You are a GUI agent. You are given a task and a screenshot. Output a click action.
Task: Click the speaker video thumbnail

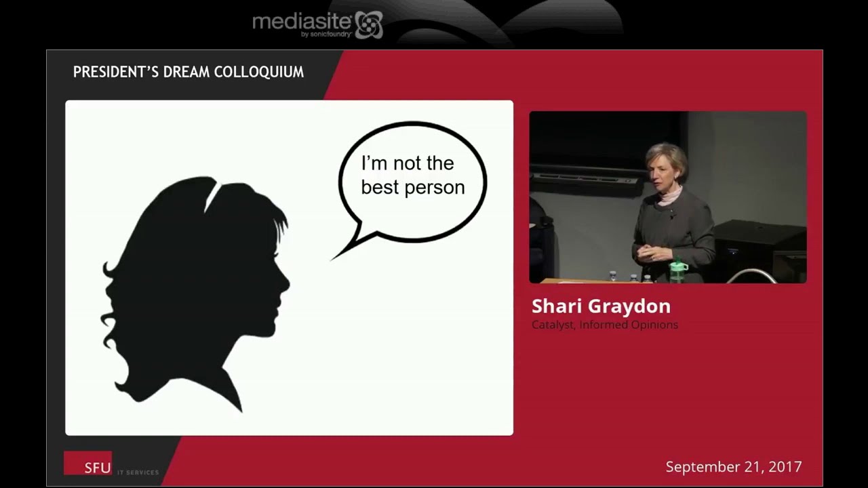668,197
